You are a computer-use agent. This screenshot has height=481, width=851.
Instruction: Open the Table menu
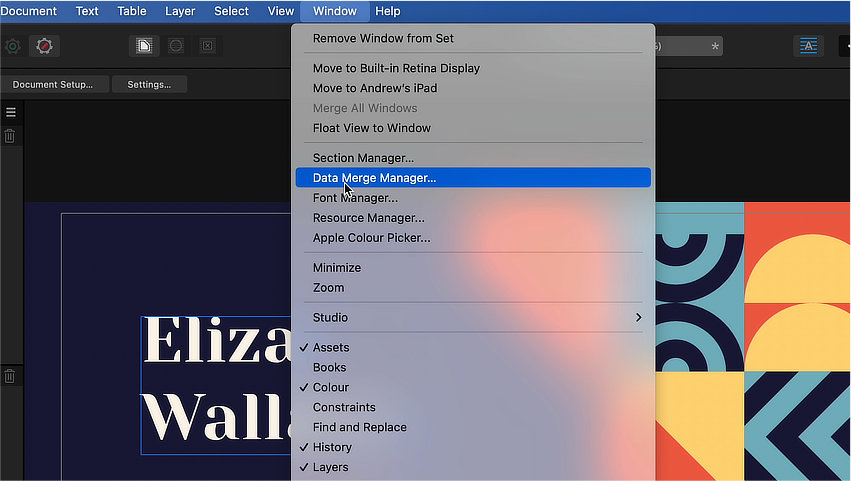[132, 11]
